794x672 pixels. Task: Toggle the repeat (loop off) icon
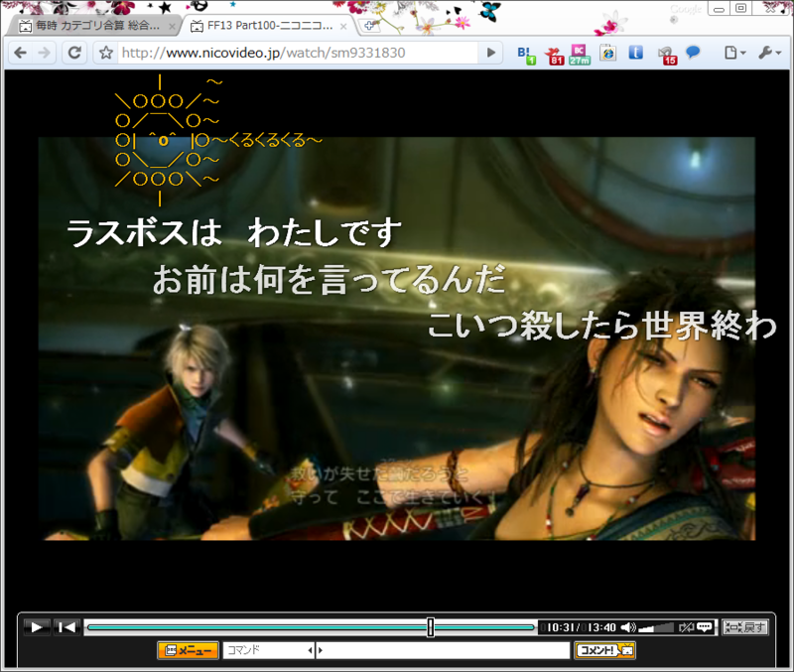(x=686, y=627)
